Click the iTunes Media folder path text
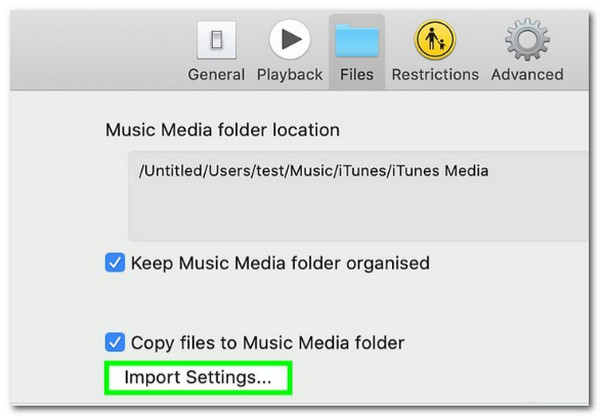This screenshot has width=600, height=417. [313, 171]
